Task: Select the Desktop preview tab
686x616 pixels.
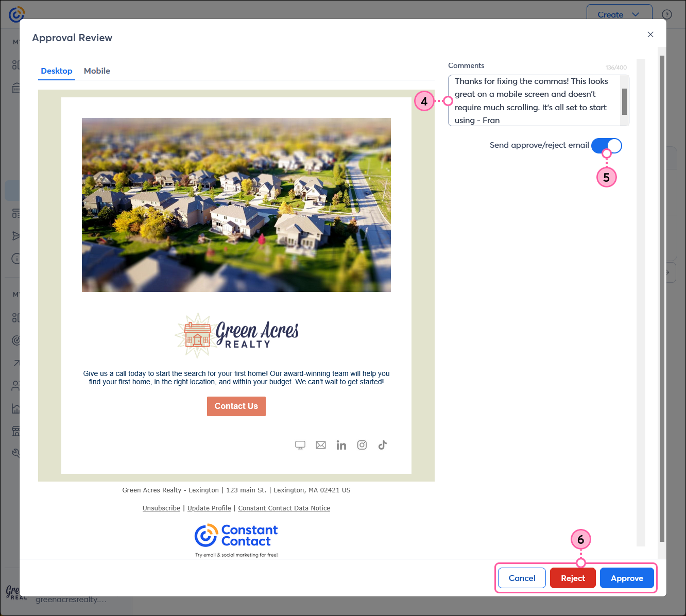Action: (x=56, y=71)
